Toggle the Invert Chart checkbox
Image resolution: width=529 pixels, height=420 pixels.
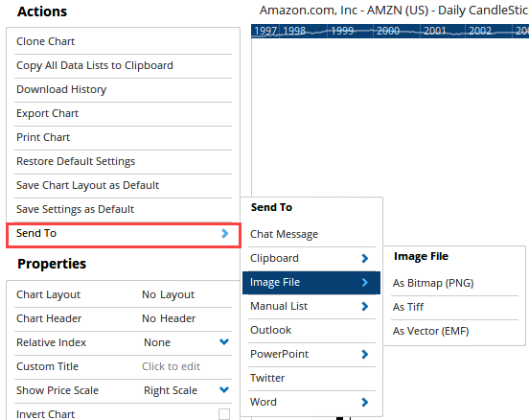[x=224, y=414]
